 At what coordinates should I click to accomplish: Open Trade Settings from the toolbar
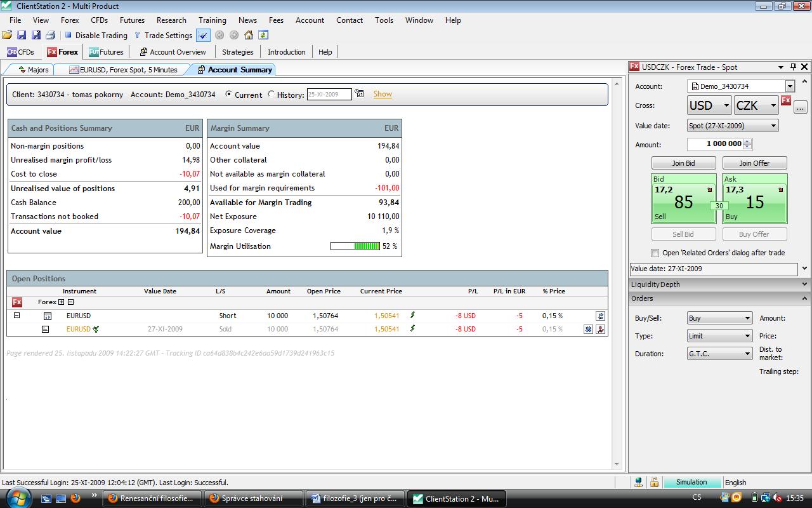(164, 36)
